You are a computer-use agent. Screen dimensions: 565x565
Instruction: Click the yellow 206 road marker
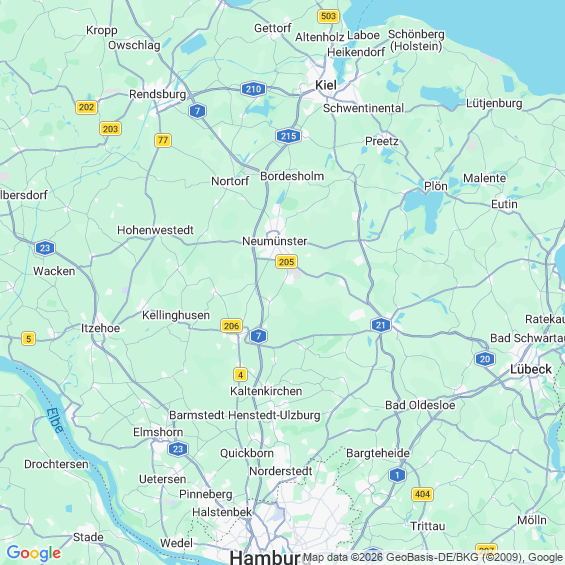tap(231, 326)
